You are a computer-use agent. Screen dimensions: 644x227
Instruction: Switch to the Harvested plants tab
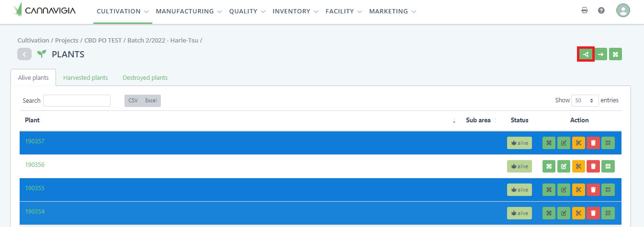[x=85, y=77]
